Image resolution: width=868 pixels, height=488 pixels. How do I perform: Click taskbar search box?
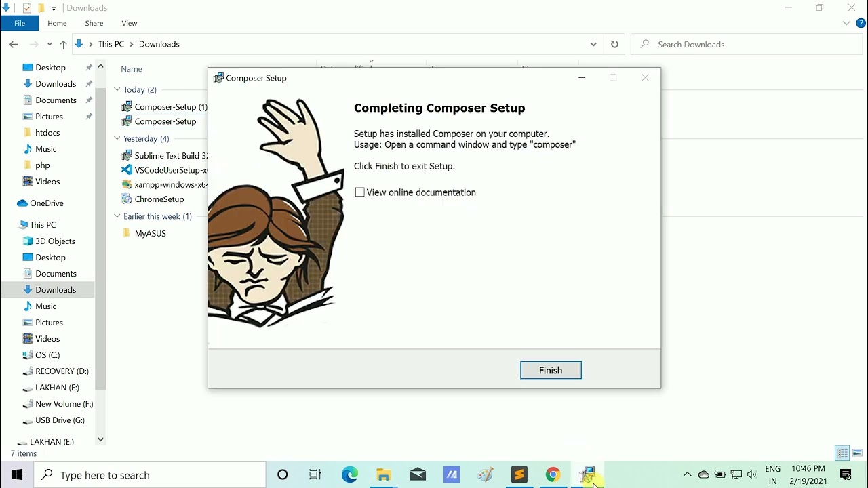tap(150, 475)
